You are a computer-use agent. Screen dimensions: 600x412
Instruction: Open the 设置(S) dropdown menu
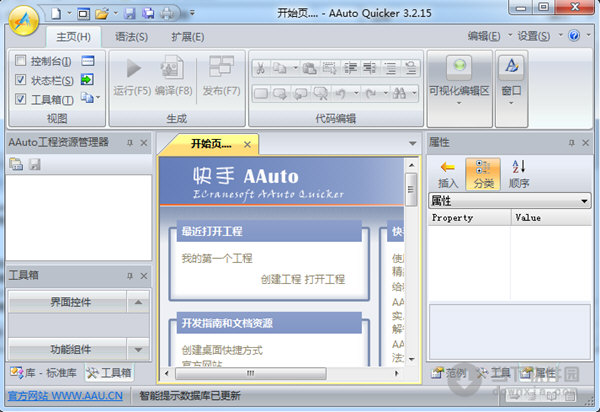tap(540, 36)
